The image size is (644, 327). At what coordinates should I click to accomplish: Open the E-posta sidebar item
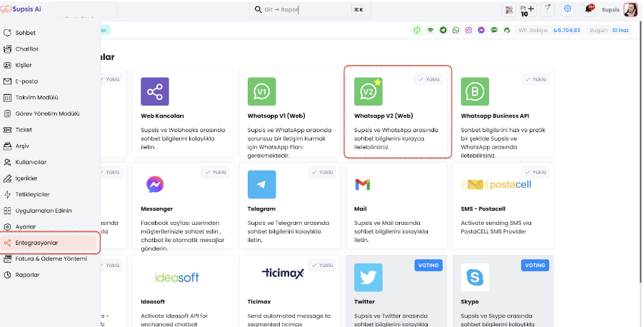click(x=26, y=81)
